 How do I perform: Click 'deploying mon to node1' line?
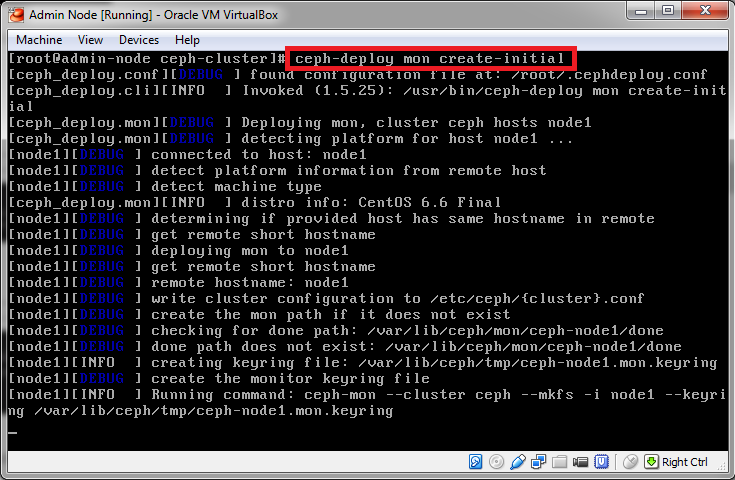point(250,251)
